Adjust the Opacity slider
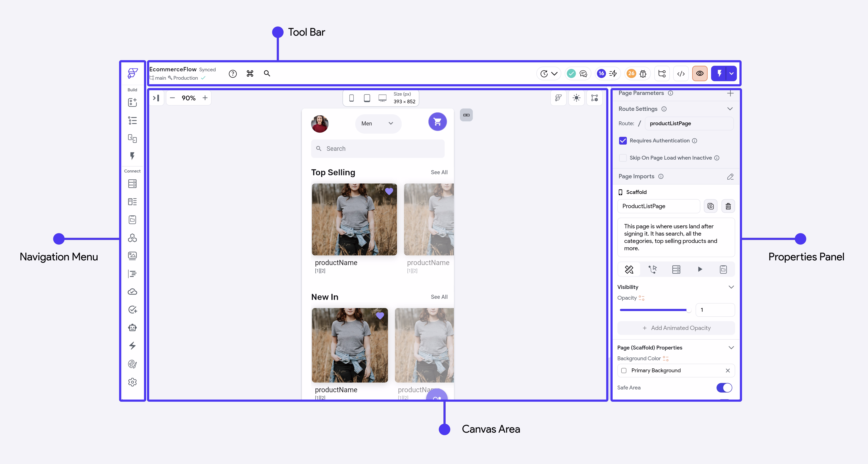This screenshot has height=464, width=868. click(655, 310)
